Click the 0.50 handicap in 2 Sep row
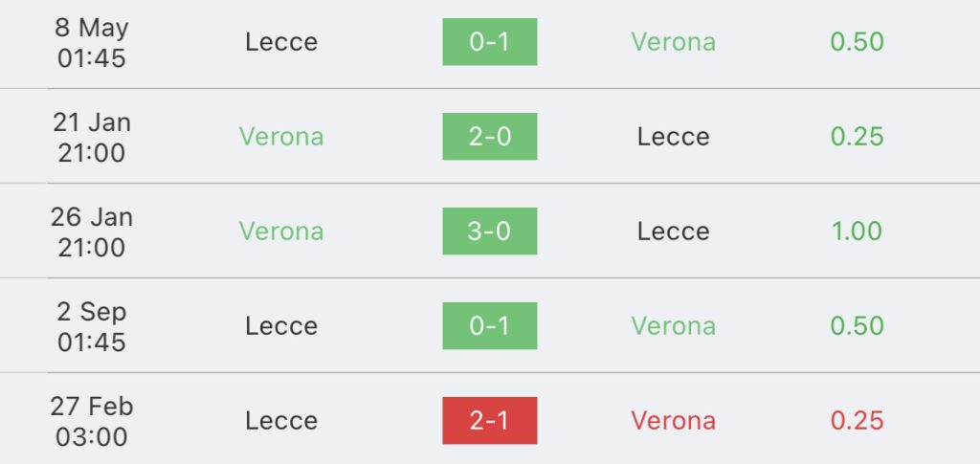 pos(857,326)
